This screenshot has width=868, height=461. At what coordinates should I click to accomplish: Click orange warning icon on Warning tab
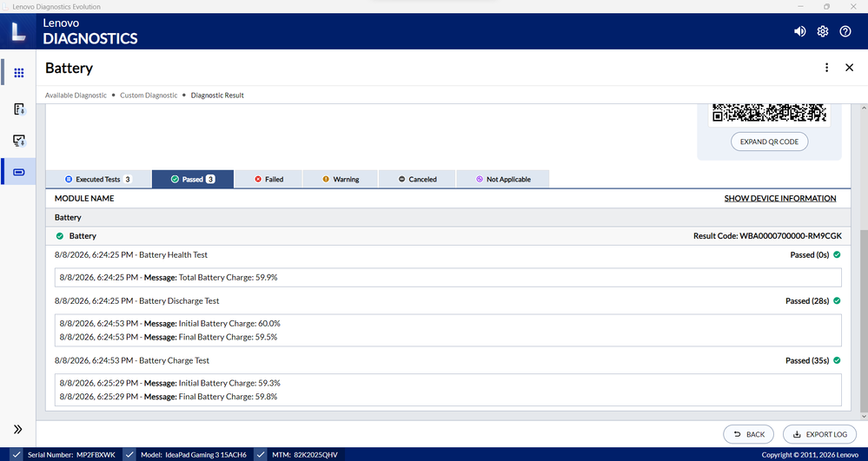326,180
